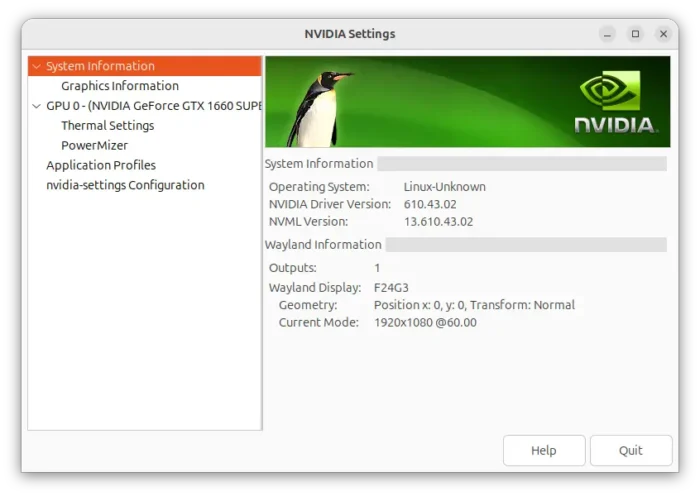700x496 pixels.
Task: Click the Linux-Unknown operating system value
Action: [445, 187]
